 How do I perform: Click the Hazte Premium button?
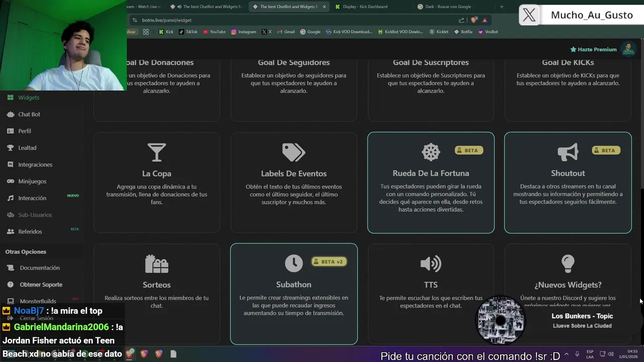593,49
